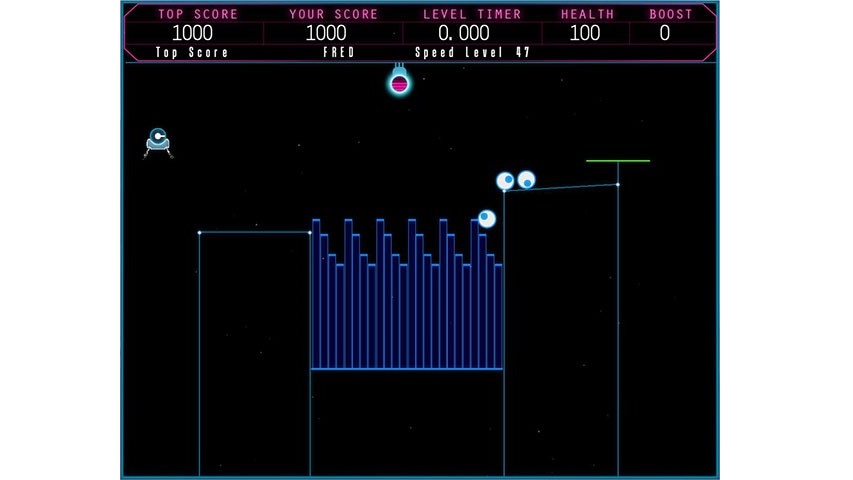Screen dimensions: 853x480
Task: Click the BOOST heading
Action: coord(671,14)
